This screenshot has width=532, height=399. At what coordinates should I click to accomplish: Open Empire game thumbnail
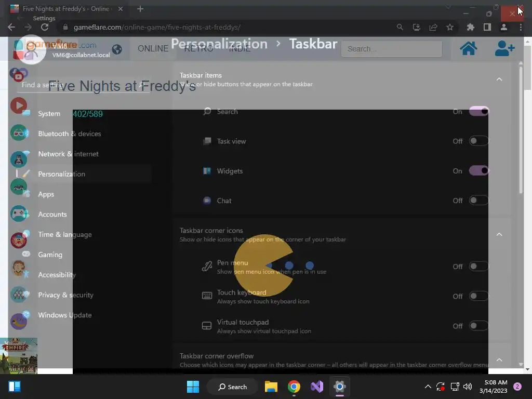(19, 356)
